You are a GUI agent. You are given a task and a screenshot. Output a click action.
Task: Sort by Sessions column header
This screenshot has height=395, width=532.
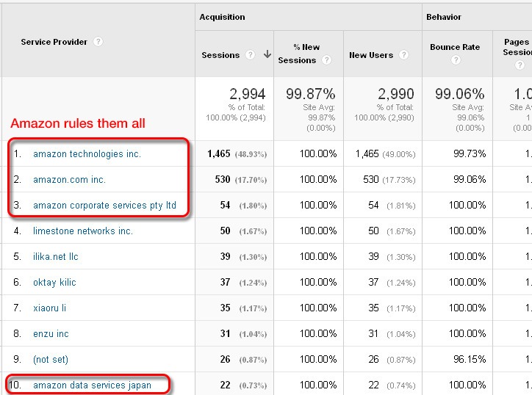tap(220, 55)
